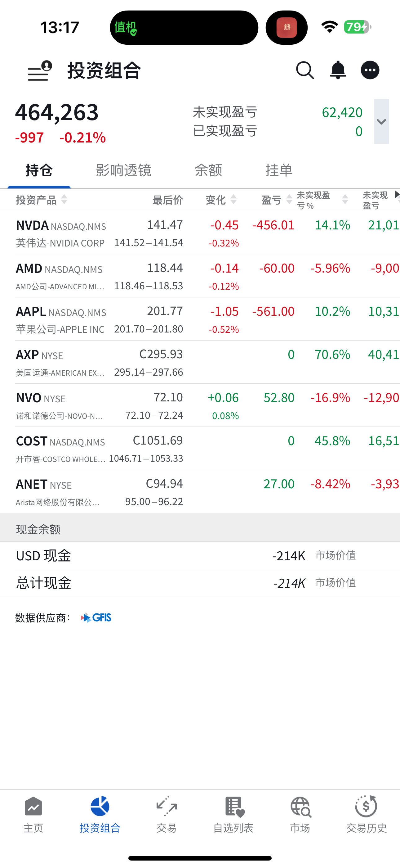Image resolution: width=400 pixels, height=868 pixels.
Task: Open the account menu icon
Action: coord(40,70)
